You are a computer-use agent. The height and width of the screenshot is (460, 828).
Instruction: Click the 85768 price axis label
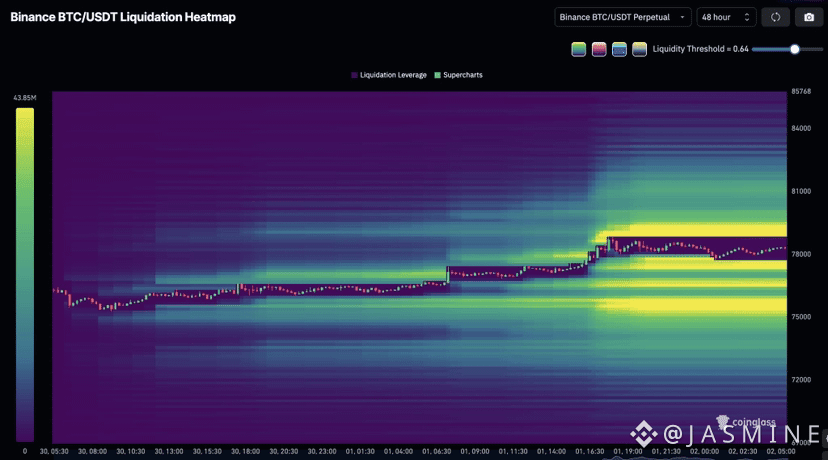[x=801, y=91]
